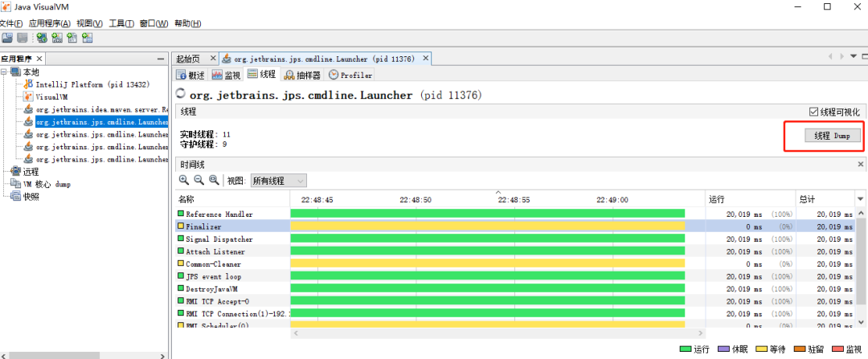Switch to the 监视 tab

pos(226,75)
